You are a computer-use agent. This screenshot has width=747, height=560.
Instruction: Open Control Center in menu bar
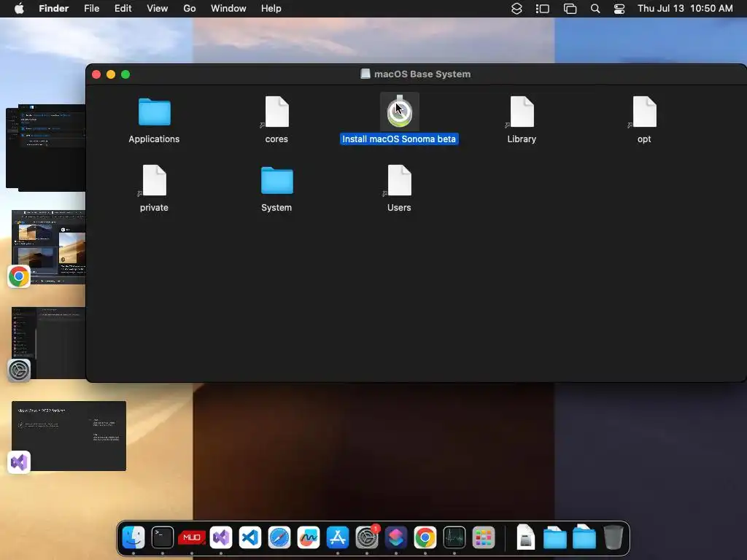point(619,9)
